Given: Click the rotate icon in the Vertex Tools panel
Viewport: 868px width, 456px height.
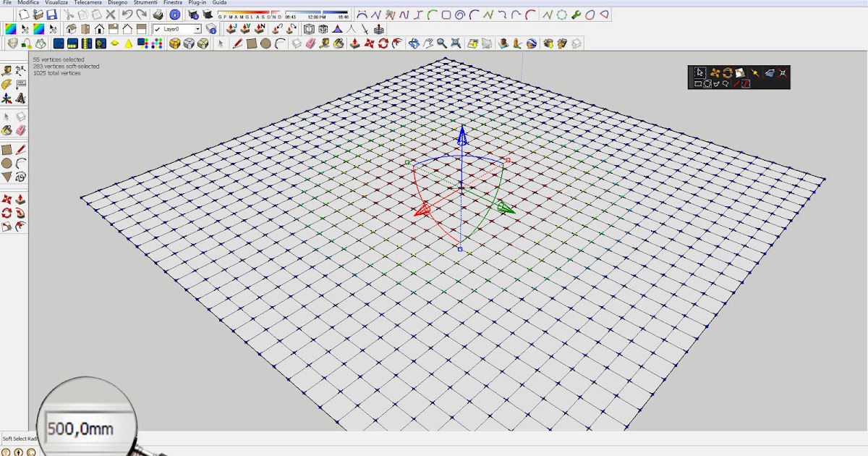Looking at the screenshot, I should 728,72.
